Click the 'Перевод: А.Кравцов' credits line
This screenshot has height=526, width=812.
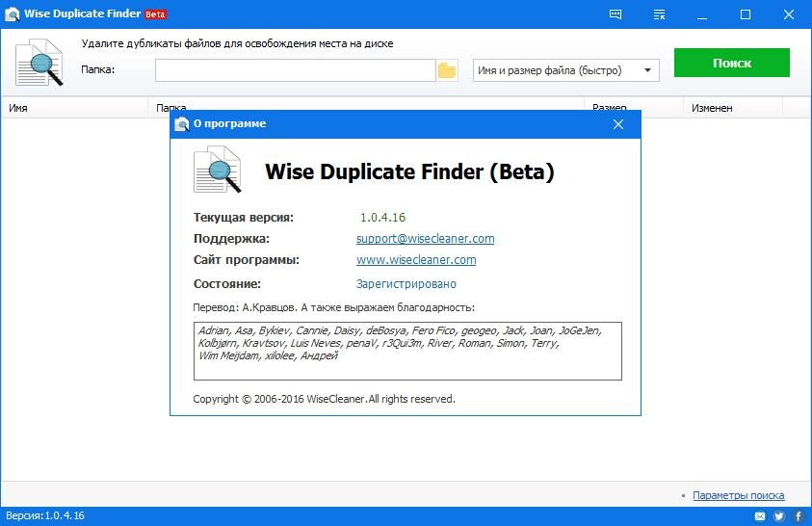pyautogui.click(x=333, y=307)
